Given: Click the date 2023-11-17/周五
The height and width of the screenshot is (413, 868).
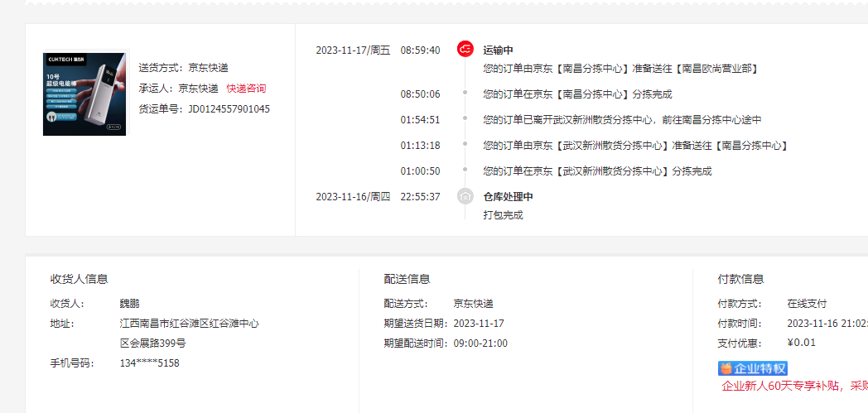Looking at the screenshot, I should (x=353, y=50).
